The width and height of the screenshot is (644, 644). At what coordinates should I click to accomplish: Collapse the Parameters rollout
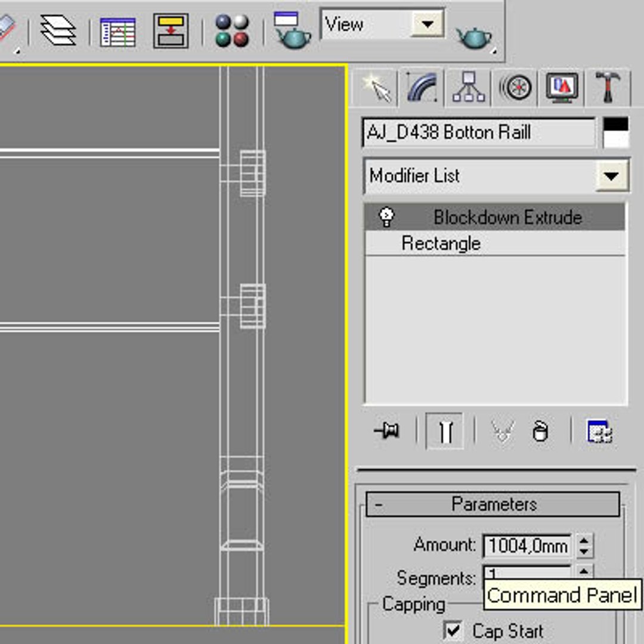(x=493, y=504)
